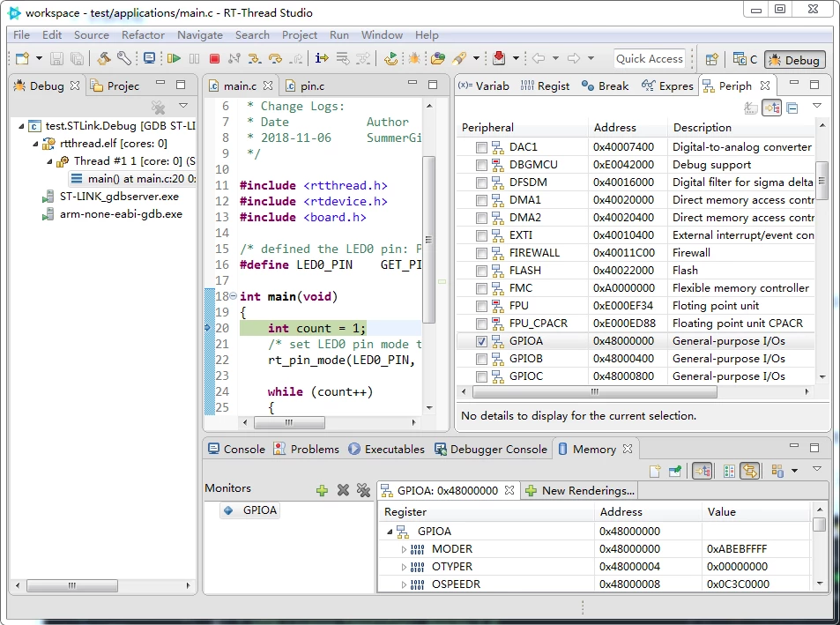This screenshot has width=840, height=625.
Task: Click the green plus Add Memory Monitor icon
Action: pos(322,490)
